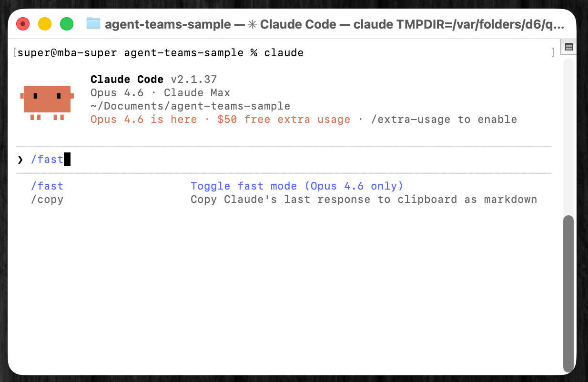
Task: Click the Claude Code v2.1.37 version text
Action: pos(152,79)
